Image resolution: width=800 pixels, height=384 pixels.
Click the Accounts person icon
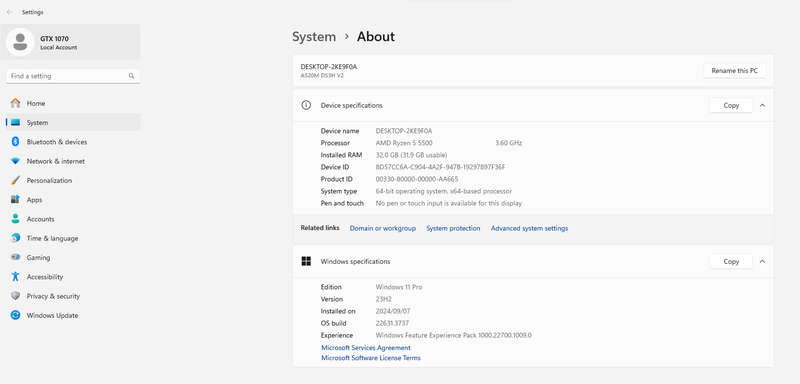(x=15, y=219)
